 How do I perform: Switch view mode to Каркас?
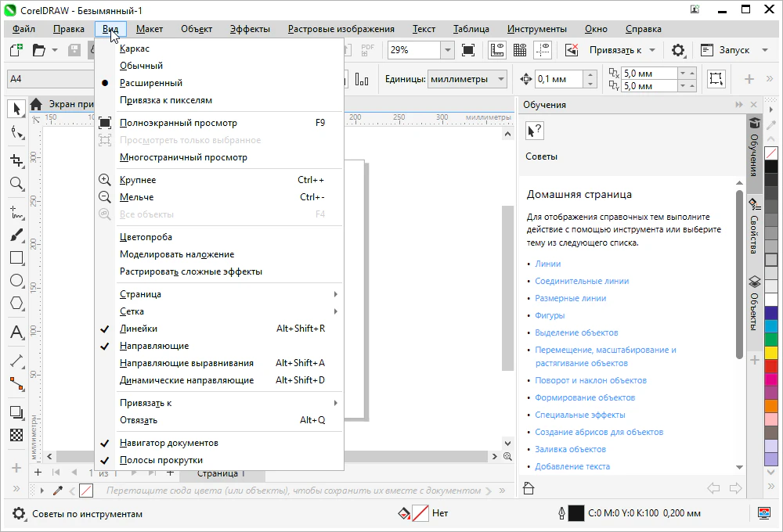pyautogui.click(x=134, y=49)
